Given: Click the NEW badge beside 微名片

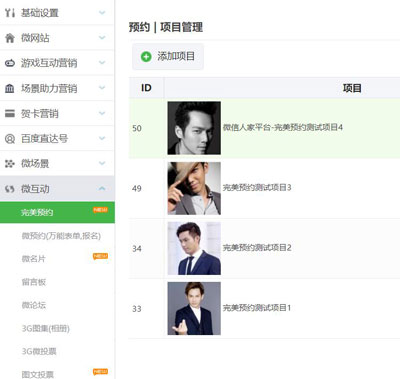Looking at the screenshot, I should pyautogui.click(x=100, y=256).
